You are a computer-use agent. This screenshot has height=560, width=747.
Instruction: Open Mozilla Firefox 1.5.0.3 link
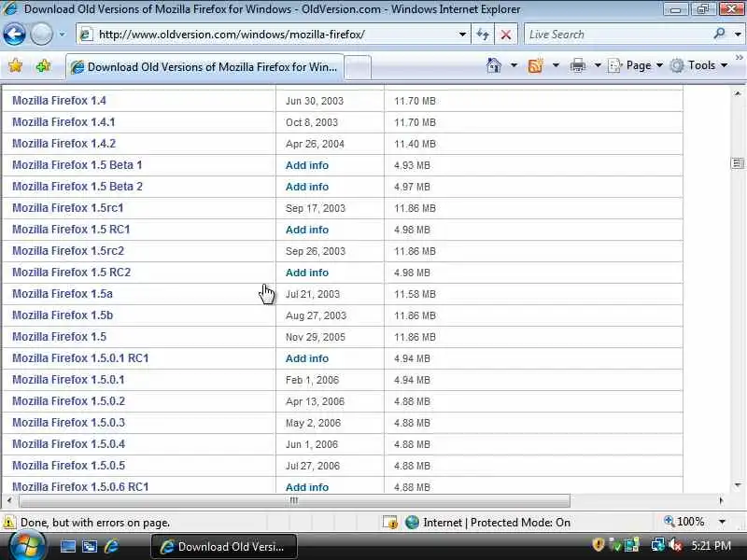tap(68, 423)
